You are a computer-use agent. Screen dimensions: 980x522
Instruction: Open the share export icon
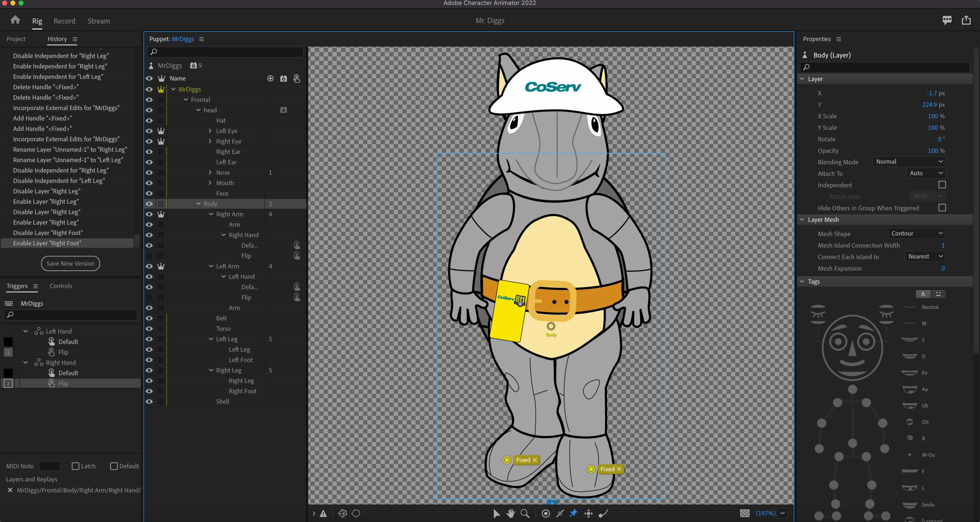click(x=966, y=20)
